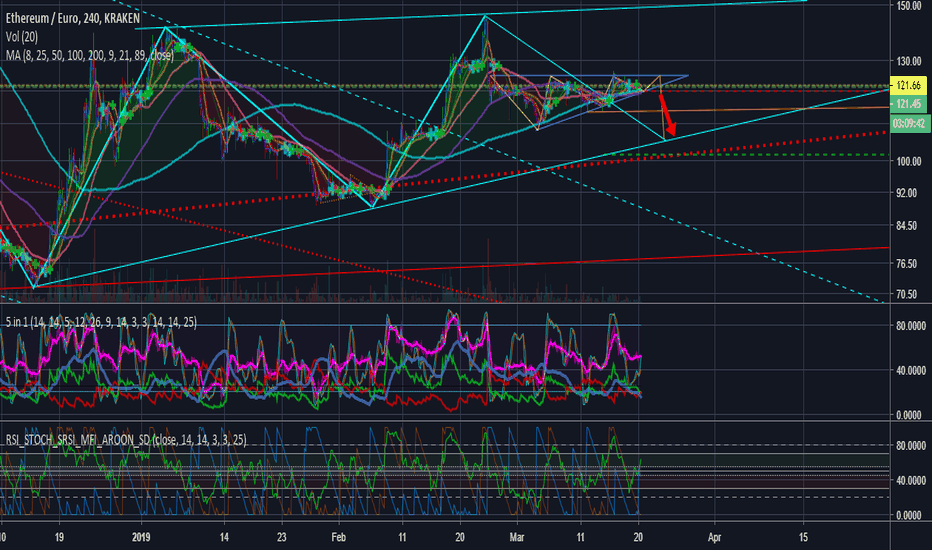
Task: Select the 'Vol (20)' indicator label
Action: (x=22, y=37)
